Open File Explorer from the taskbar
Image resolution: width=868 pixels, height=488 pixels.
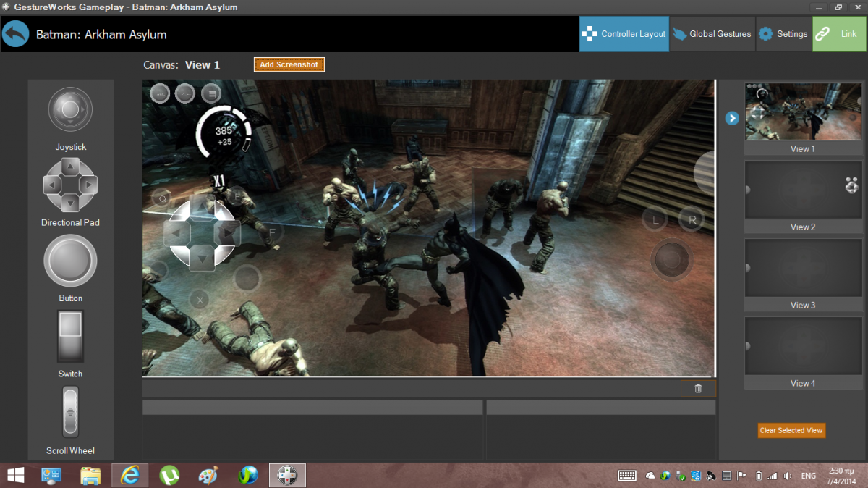coord(90,475)
